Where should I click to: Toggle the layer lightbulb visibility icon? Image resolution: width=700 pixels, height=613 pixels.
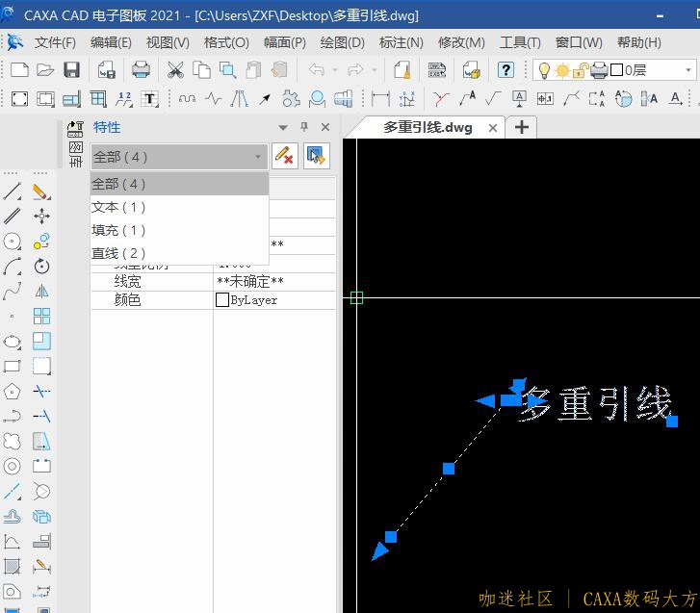click(544, 70)
